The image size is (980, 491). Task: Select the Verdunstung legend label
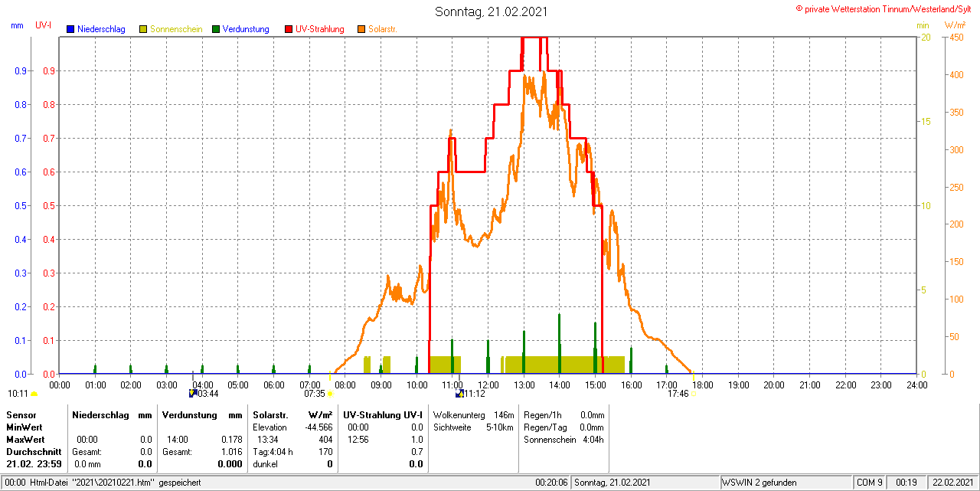click(246, 29)
